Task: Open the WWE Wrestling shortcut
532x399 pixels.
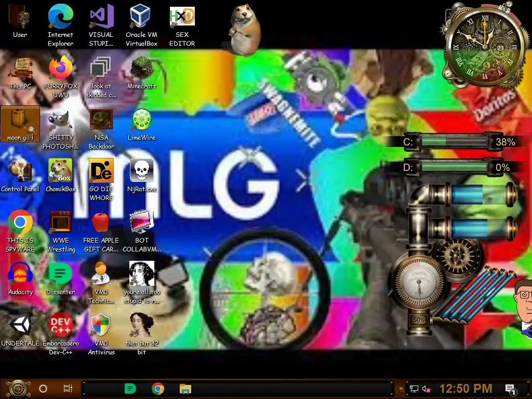Action: pyautogui.click(x=60, y=231)
